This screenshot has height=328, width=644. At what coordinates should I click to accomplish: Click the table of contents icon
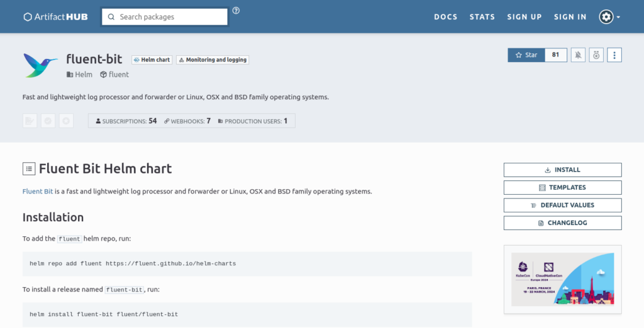29,168
